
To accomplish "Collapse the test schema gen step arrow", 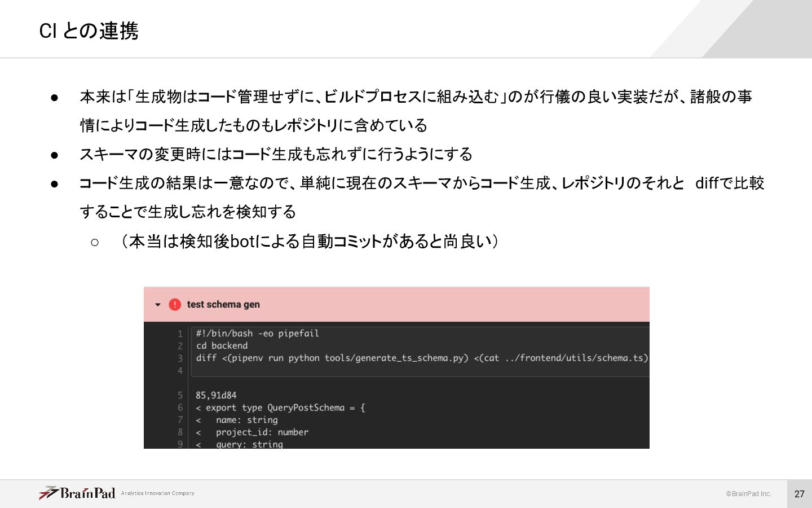I will 158,305.
